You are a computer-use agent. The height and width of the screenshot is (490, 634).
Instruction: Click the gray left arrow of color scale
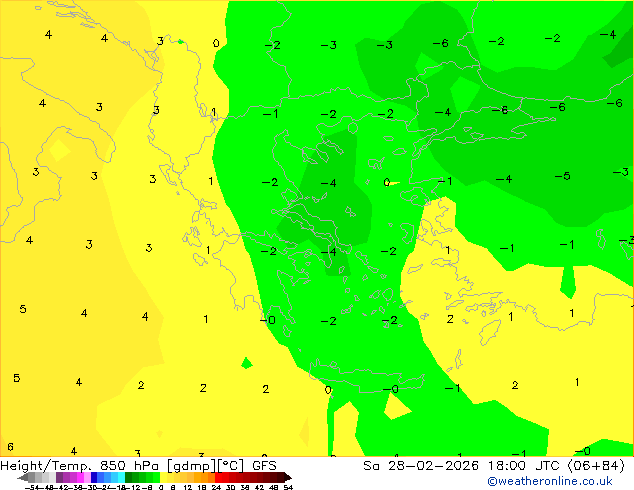[23, 478]
